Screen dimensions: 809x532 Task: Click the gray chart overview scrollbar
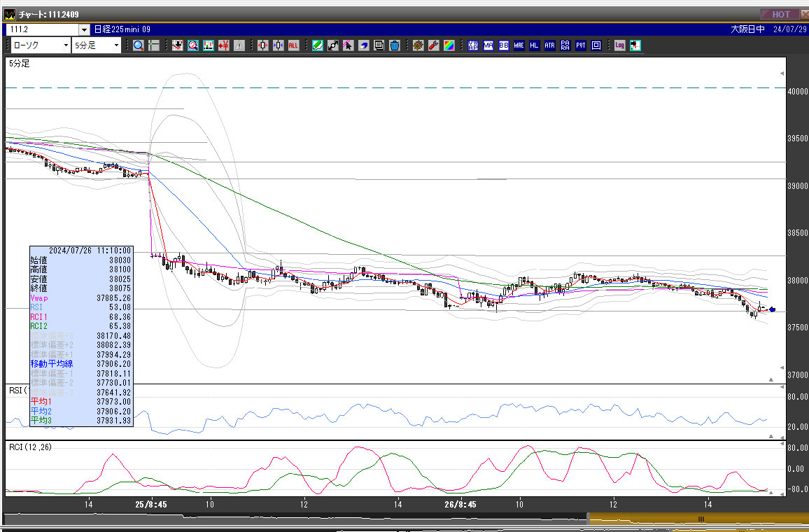coord(294,519)
